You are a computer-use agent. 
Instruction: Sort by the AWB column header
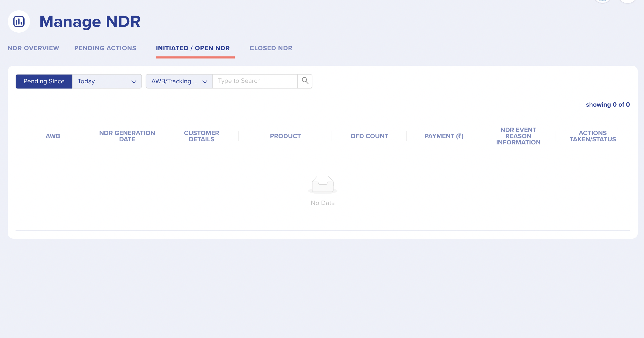pyautogui.click(x=53, y=136)
